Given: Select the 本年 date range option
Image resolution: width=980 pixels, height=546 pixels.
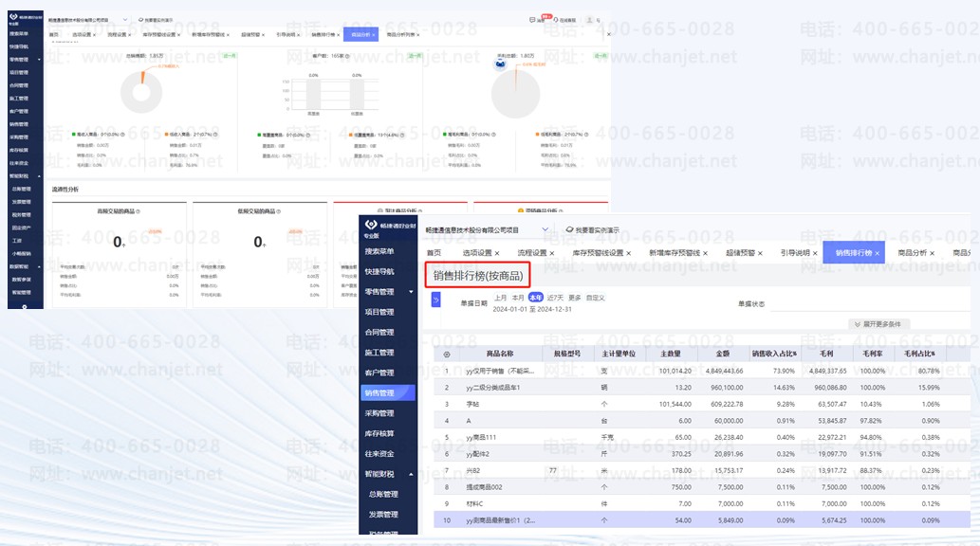Looking at the screenshot, I should 536,298.
